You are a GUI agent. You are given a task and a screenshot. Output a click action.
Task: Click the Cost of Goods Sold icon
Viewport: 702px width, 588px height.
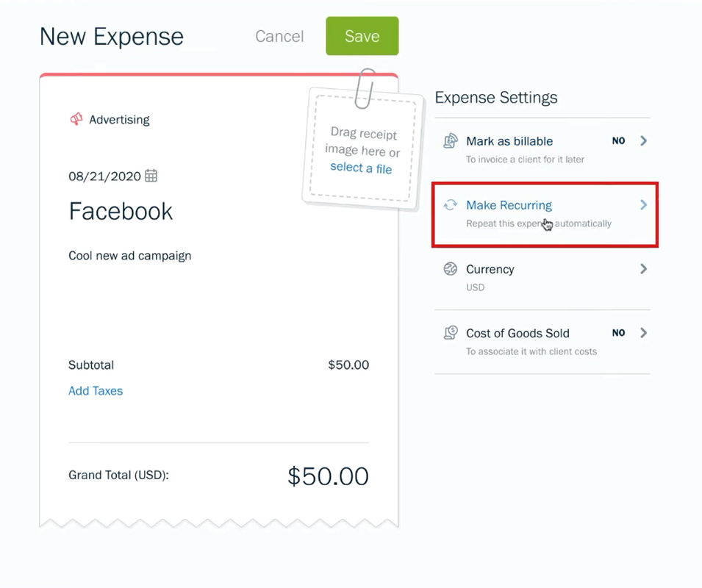point(451,333)
